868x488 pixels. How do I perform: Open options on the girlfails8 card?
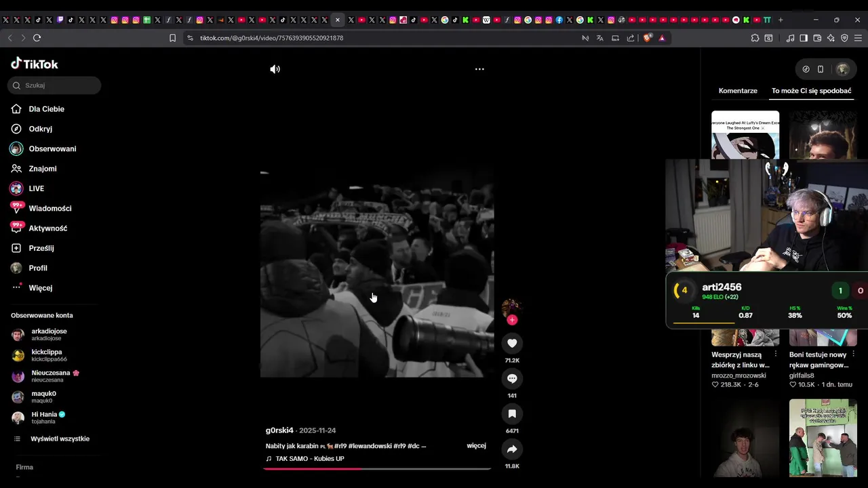[854, 354]
